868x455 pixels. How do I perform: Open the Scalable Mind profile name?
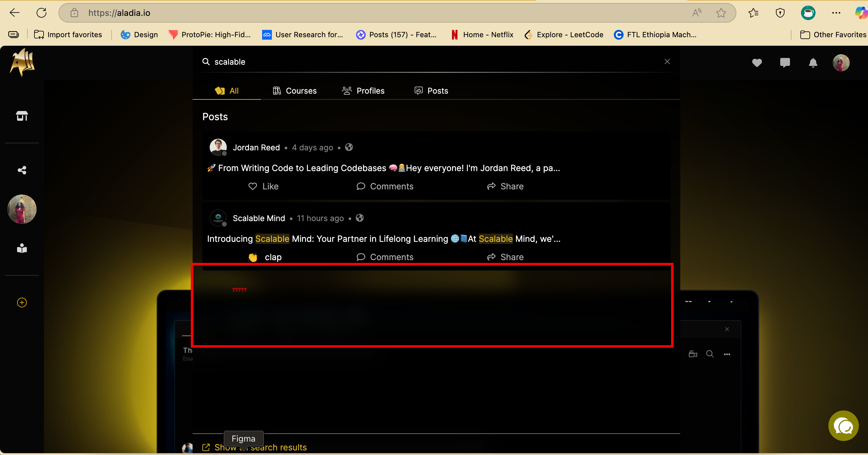point(259,218)
